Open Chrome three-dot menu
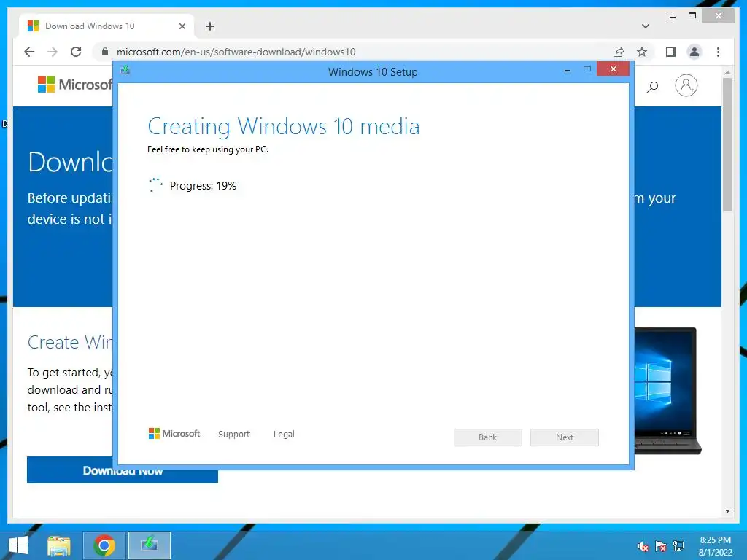The width and height of the screenshot is (747, 560). [x=718, y=52]
